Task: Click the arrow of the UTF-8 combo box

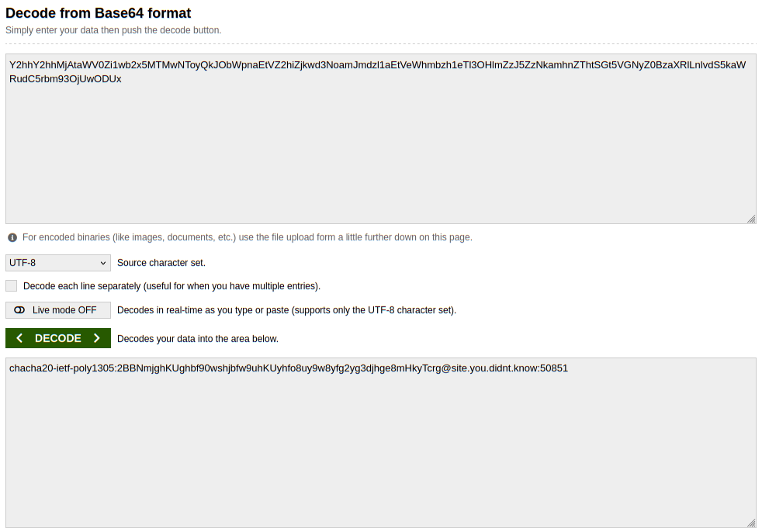Action: [103, 263]
